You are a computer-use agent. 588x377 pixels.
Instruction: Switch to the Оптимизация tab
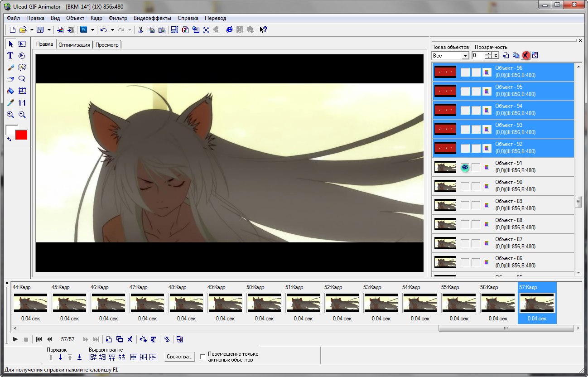tap(74, 45)
